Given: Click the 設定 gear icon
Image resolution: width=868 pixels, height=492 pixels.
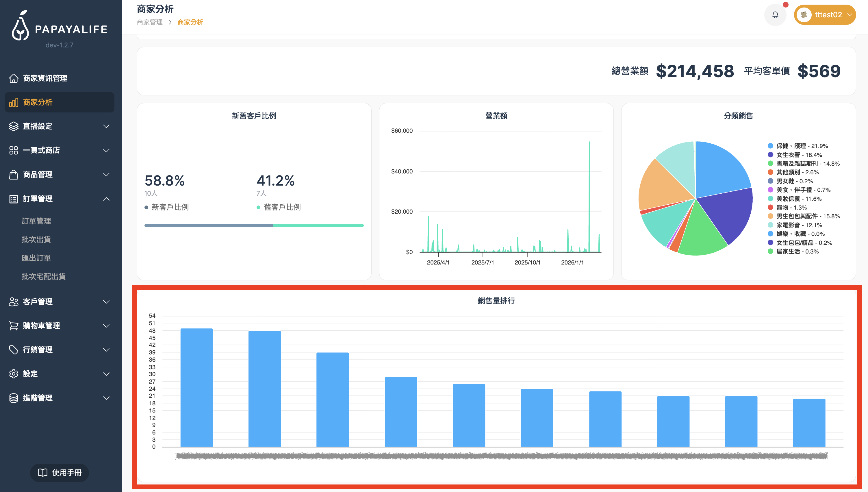Looking at the screenshot, I should point(14,374).
